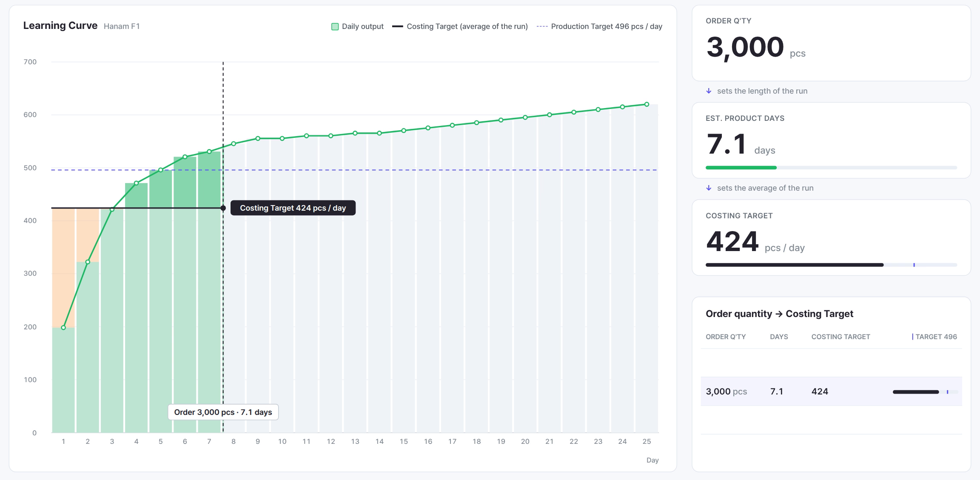Click the Costing Target legend line marker
This screenshot has width=980, height=480.
click(397, 26)
